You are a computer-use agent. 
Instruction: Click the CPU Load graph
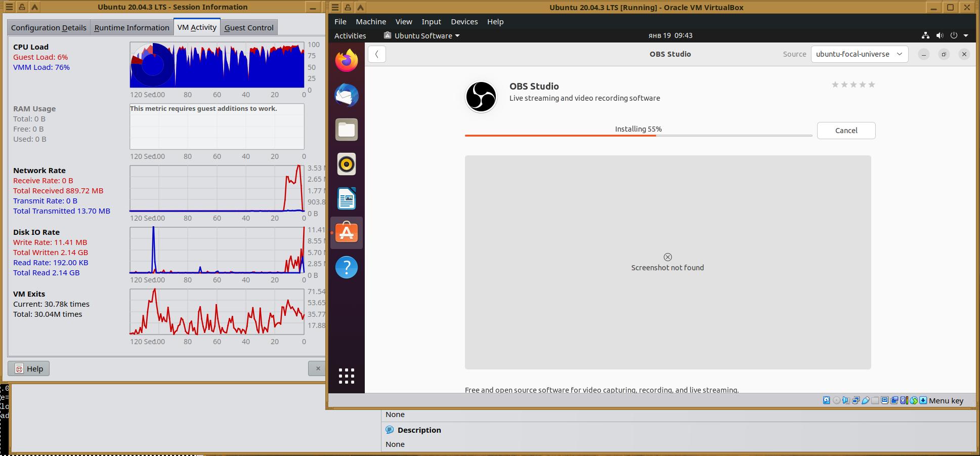coord(217,65)
